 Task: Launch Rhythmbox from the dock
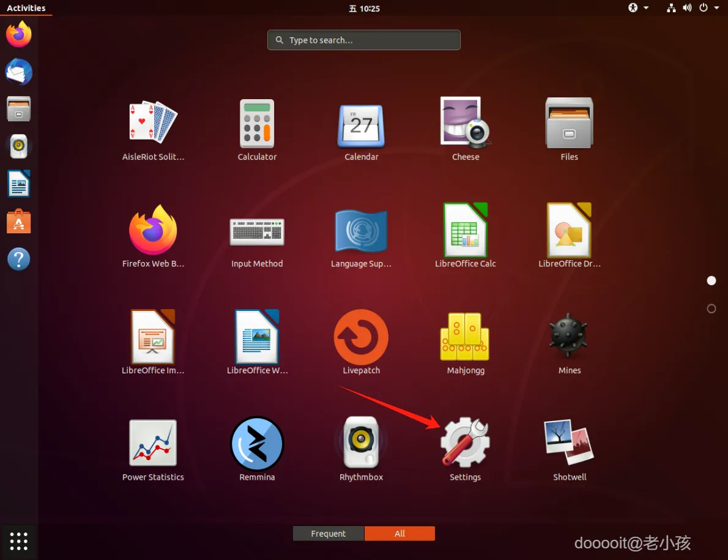point(18,146)
